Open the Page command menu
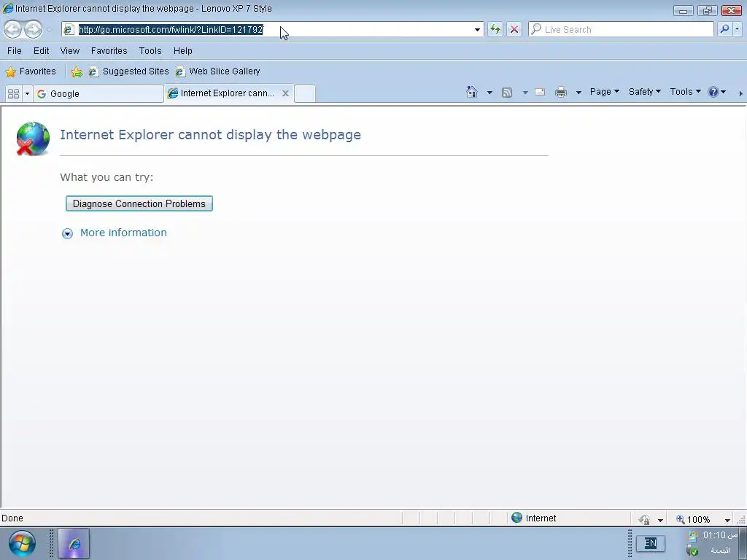The width and height of the screenshot is (747, 560). click(x=604, y=92)
